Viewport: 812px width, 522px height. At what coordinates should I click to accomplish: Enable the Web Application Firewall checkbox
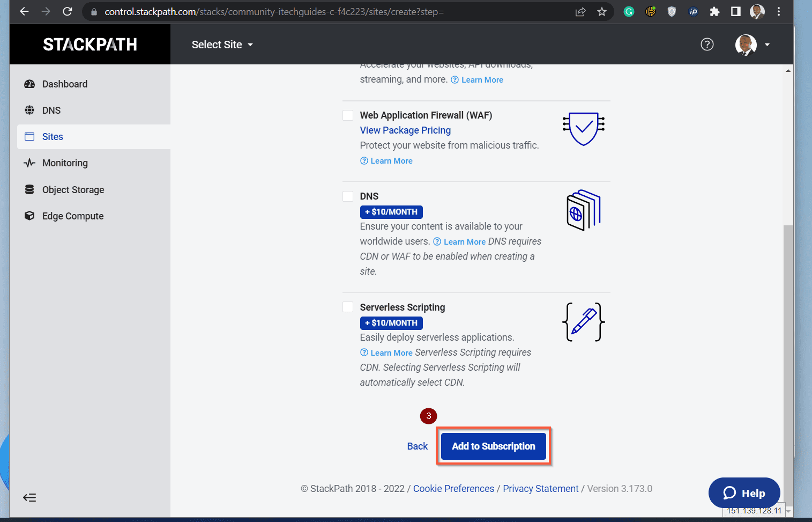tap(348, 115)
